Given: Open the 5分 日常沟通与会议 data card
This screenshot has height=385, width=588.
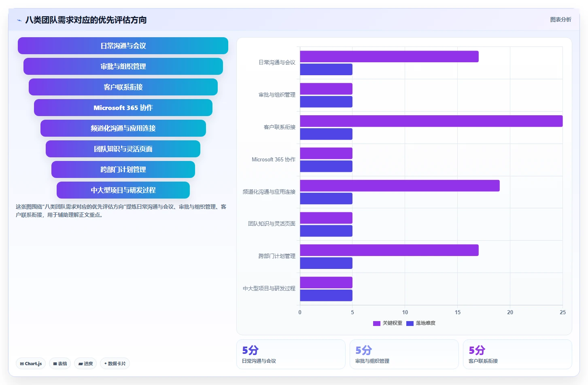Looking at the screenshot, I should pos(291,354).
